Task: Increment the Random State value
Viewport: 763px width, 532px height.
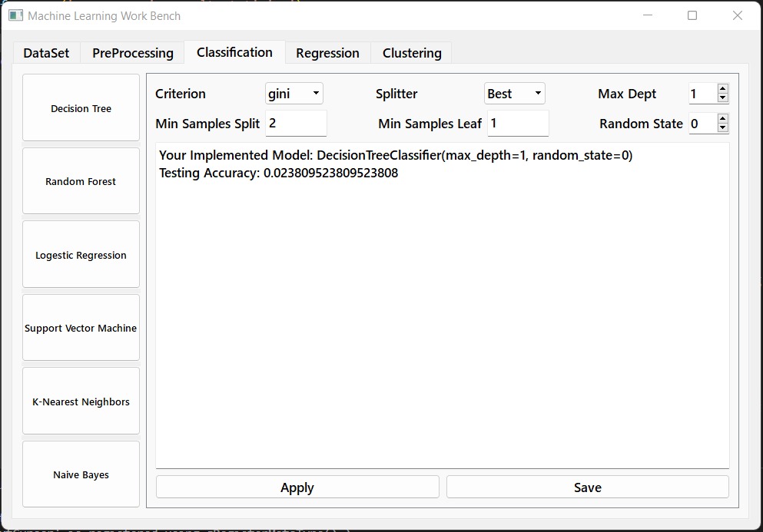Action: (722, 119)
